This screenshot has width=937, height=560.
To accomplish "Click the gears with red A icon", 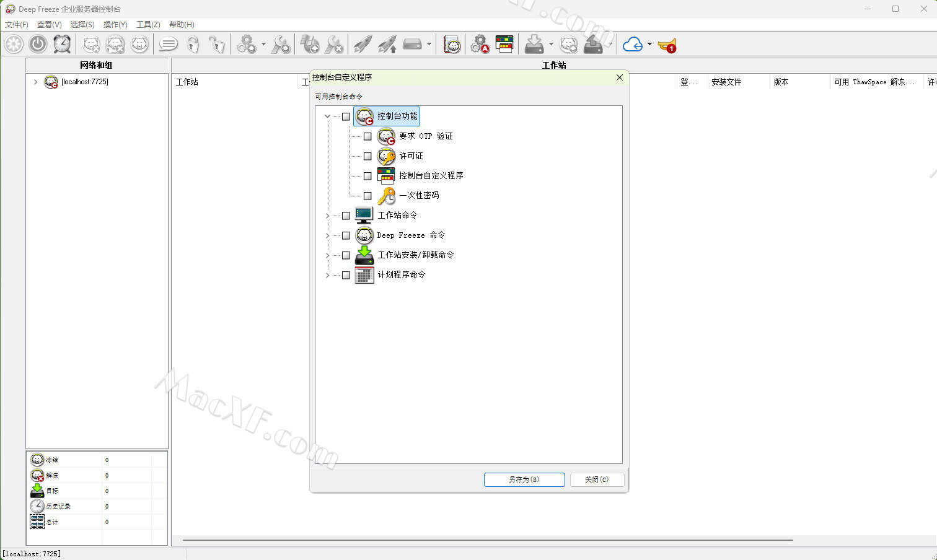I will (x=480, y=45).
